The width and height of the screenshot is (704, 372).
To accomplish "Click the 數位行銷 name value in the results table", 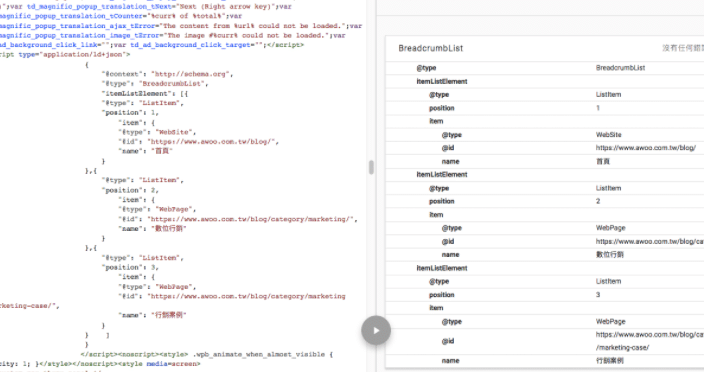I will point(609,254).
